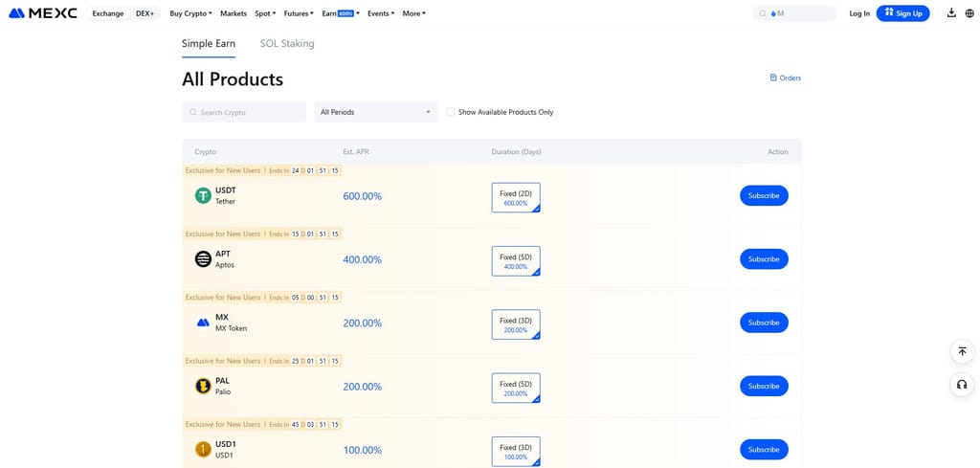Click the Est. APR column header
Viewport: 980px width, 468px height.
pyautogui.click(x=356, y=152)
